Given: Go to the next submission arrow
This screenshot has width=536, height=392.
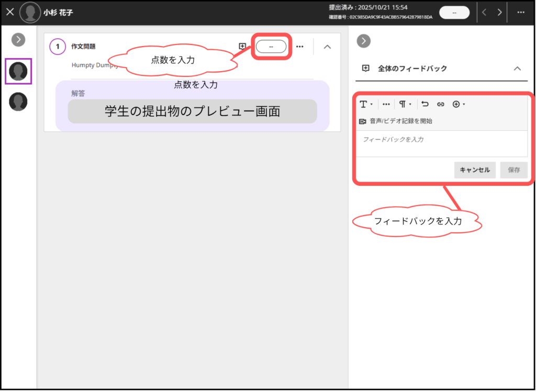Looking at the screenshot, I should point(500,13).
